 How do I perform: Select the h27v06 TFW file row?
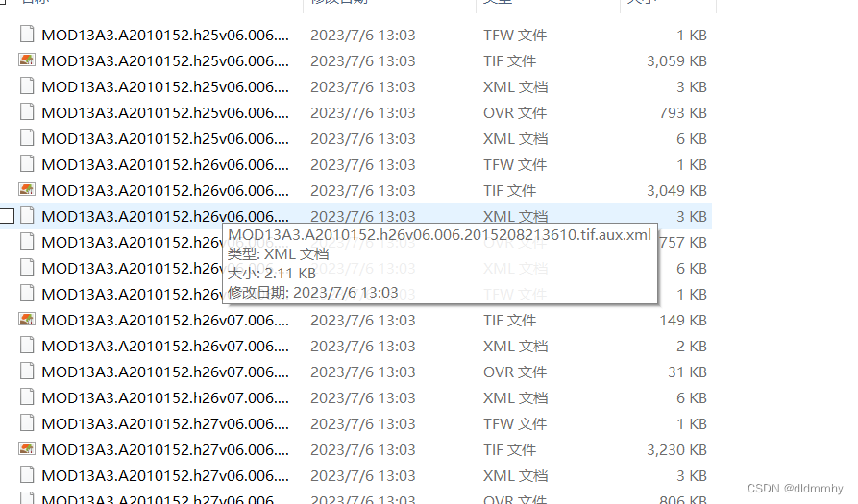pyautogui.click(x=355, y=423)
